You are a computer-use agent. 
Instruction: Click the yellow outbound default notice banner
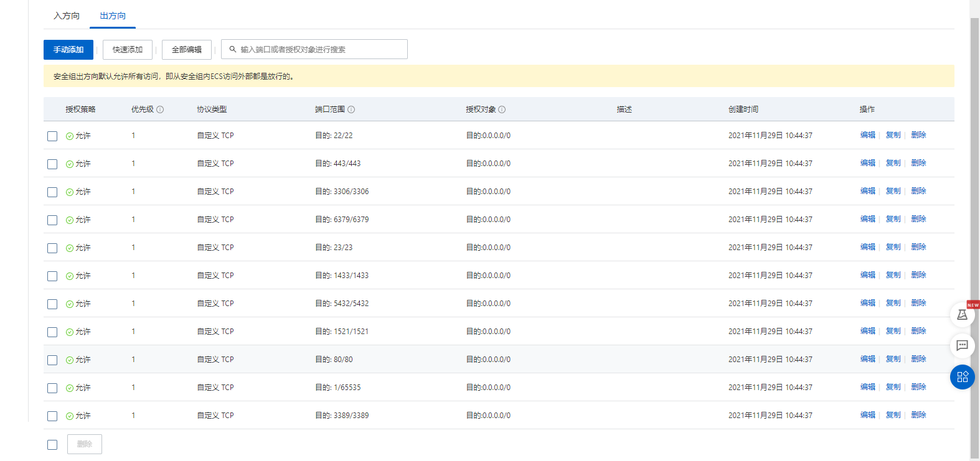[499, 76]
